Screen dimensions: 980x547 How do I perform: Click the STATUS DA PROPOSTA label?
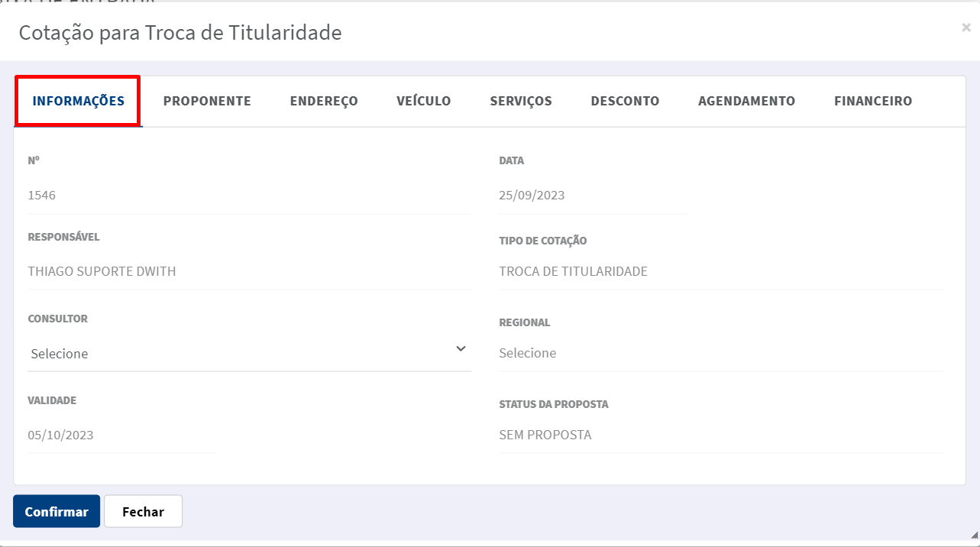pyautogui.click(x=554, y=404)
